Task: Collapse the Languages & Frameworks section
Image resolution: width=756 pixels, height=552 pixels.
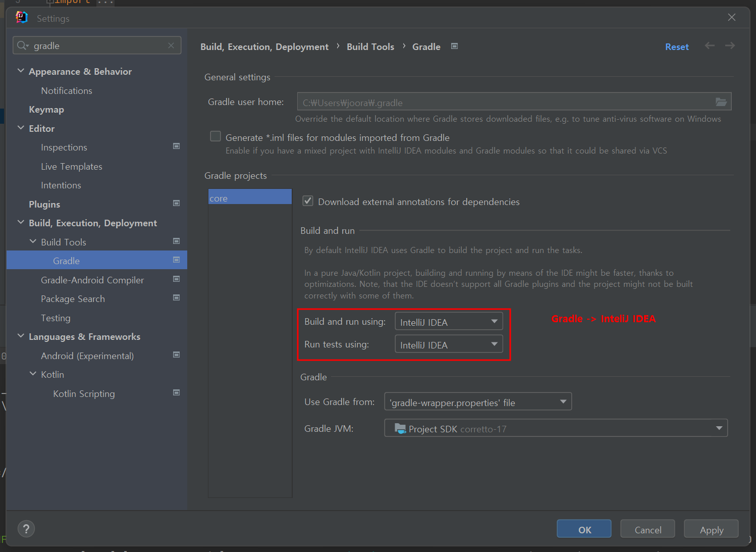Action: point(21,336)
